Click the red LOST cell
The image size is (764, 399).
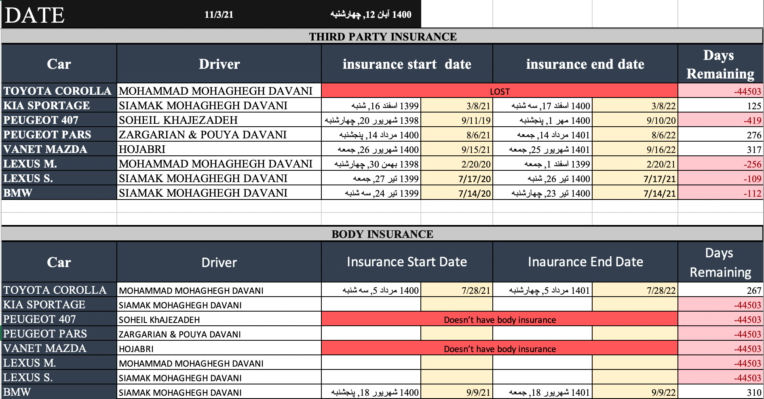[x=499, y=91]
